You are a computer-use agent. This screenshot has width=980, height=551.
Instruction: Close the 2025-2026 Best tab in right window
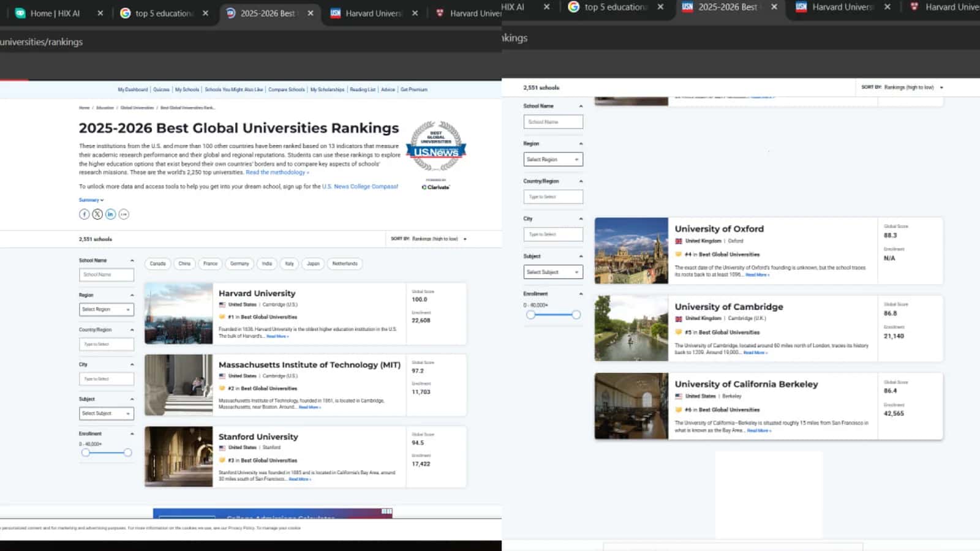(774, 7)
